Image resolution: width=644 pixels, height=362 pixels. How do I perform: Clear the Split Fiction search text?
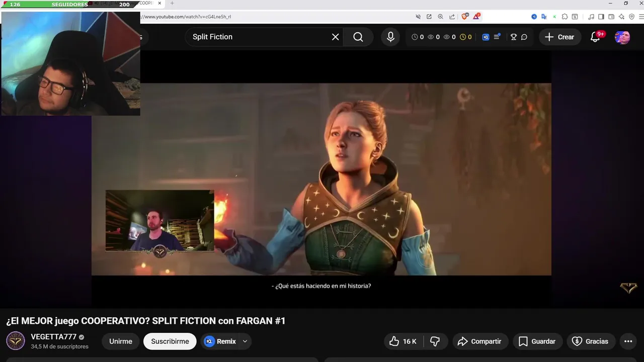[x=336, y=37]
